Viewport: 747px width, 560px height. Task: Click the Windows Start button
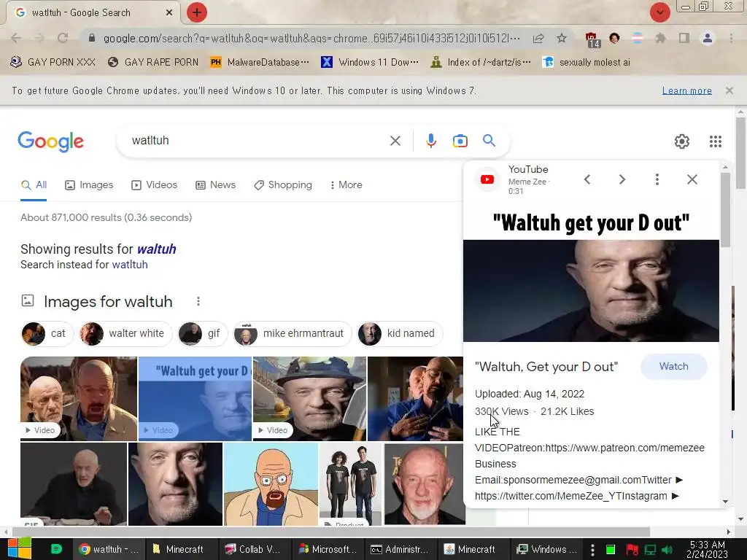click(x=19, y=549)
